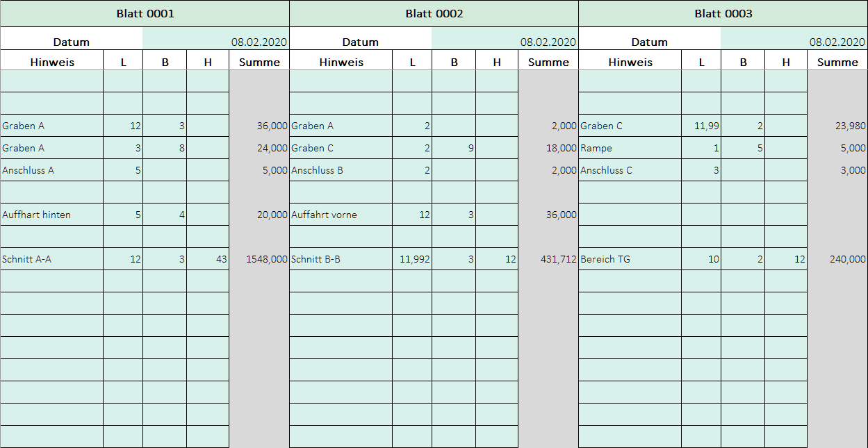The height and width of the screenshot is (448, 868).
Task: Open the "Schnitt B-B" cell
Action: (341, 259)
